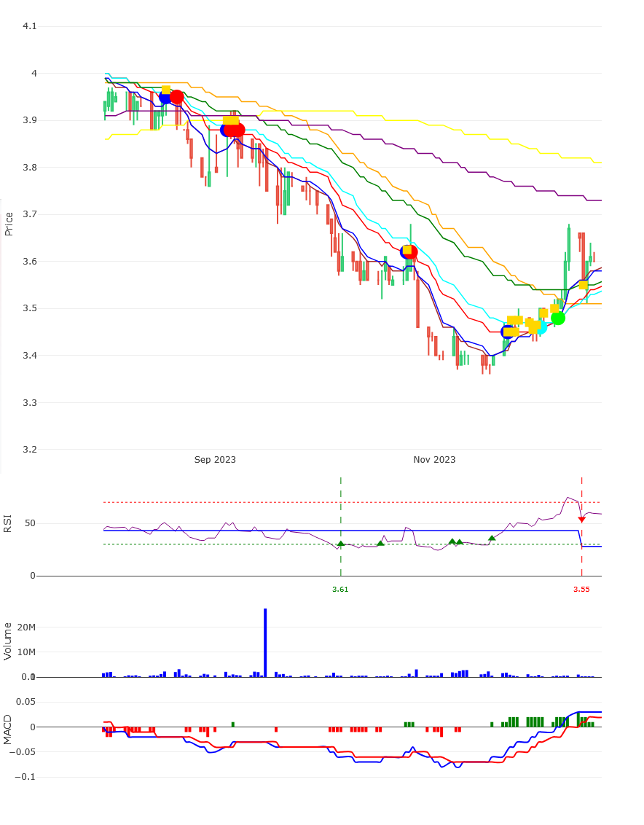Click the 3.2 price axis tick label

coord(29,450)
